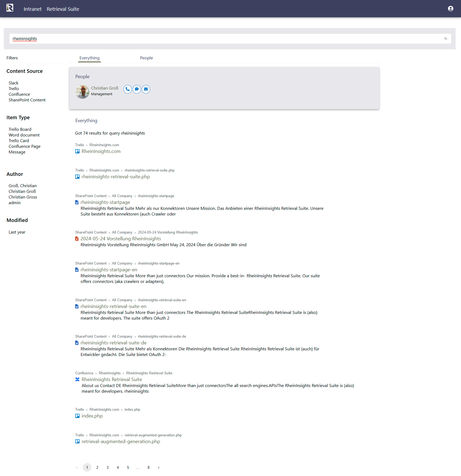Image resolution: width=461 pixels, height=476 pixels.
Task: Go to results page 5
Action: [128, 467]
